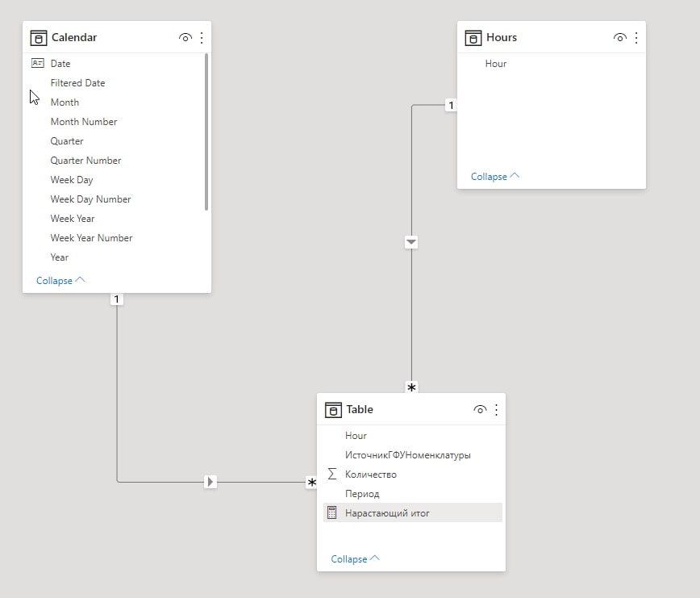Screen dimensions: 700x598
Task: Click sigma icon next to Количество
Action: pyautogui.click(x=332, y=475)
